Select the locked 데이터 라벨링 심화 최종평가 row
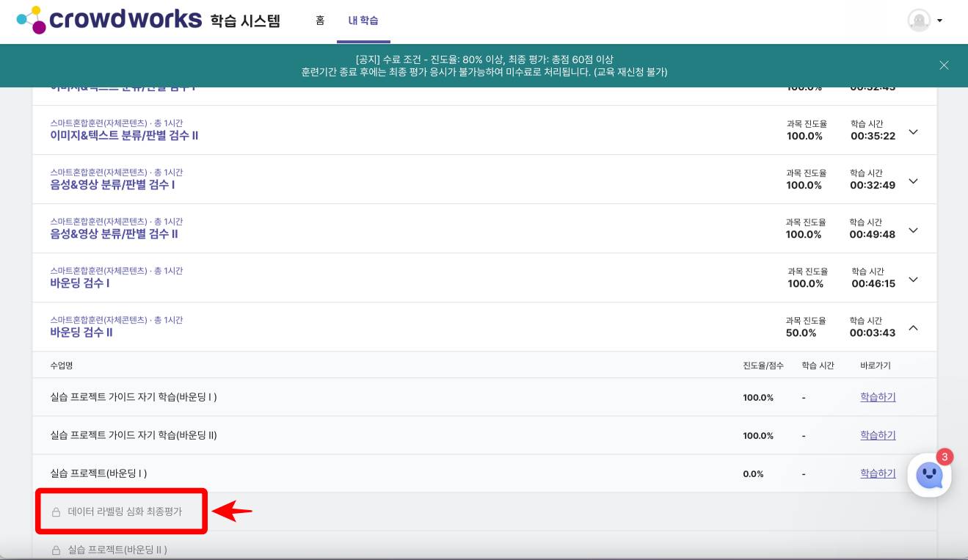Image resolution: width=968 pixels, height=560 pixels. (120, 512)
